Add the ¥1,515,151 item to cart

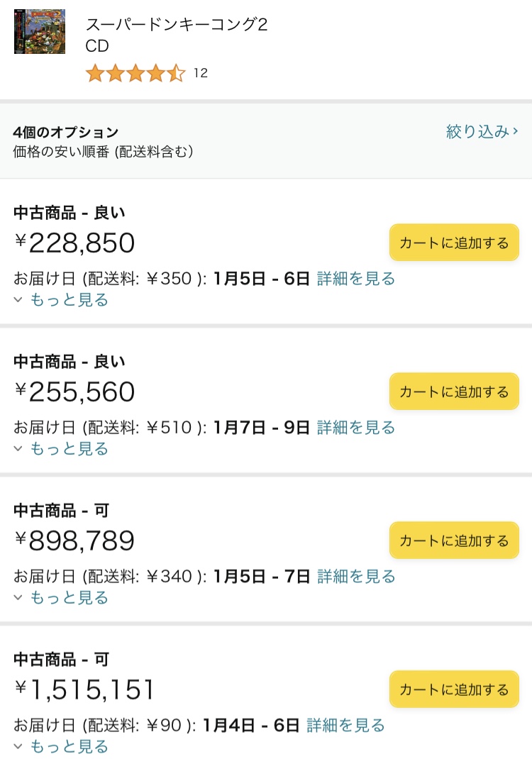click(x=454, y=689)
